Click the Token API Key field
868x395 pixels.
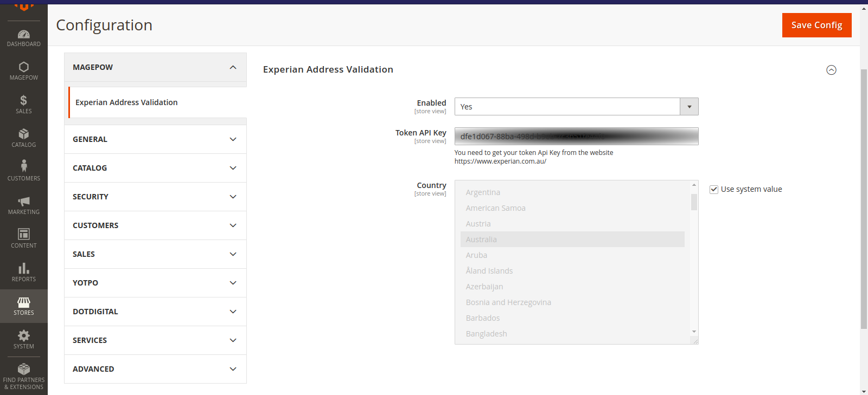576,137
